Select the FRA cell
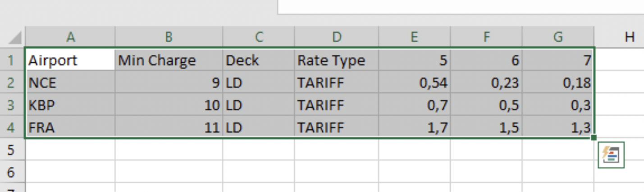This screenshot has height=192, width=644. click(70, 128)
